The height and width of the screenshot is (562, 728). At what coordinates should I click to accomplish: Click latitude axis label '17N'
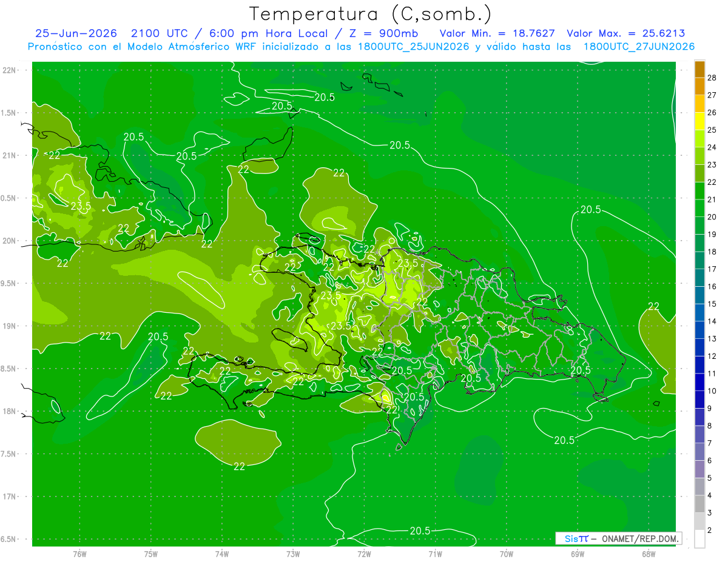[x=9, y=497]
